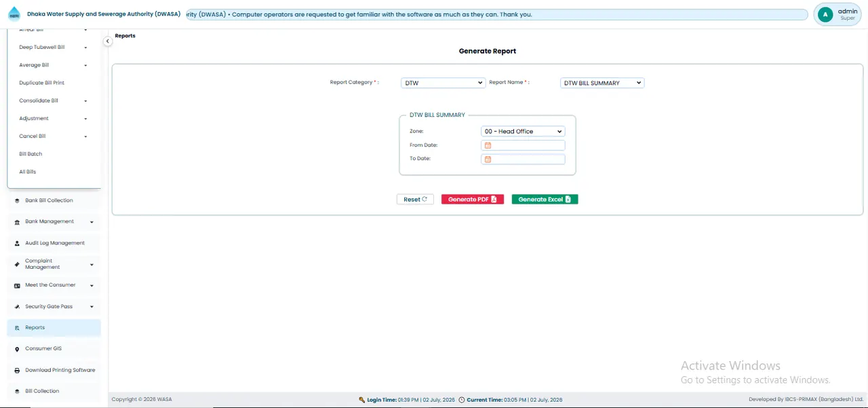
Task: Click the Download Printing Software printer icon
Action: [17, 371]
